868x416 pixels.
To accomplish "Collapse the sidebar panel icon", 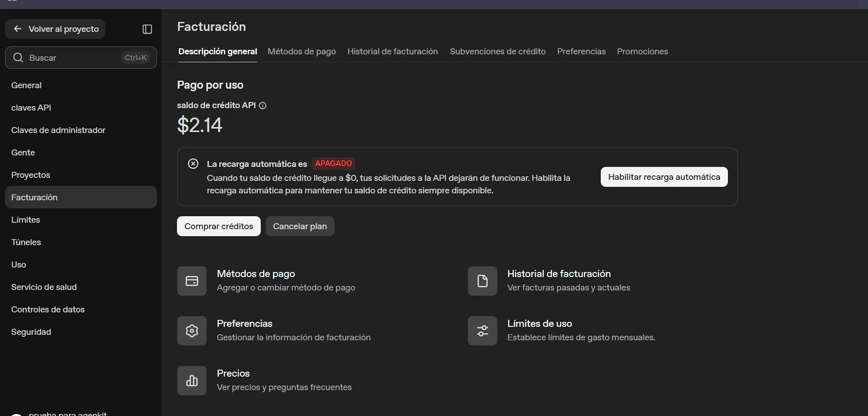I will coord(147,29).
